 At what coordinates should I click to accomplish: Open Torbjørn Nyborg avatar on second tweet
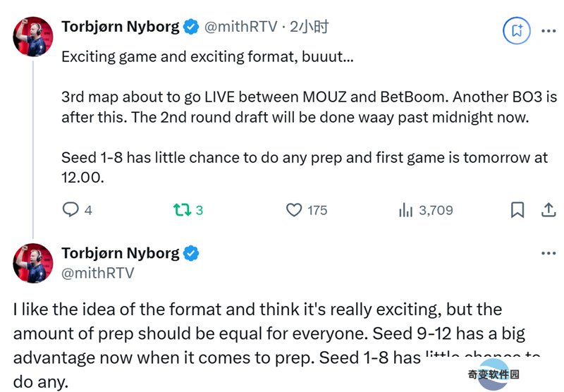click(x=33, y=263)
